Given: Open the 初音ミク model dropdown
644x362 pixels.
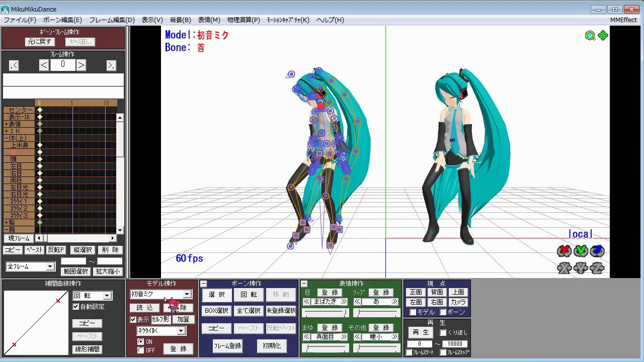Looking at the screenshot, I should [187, 294].
